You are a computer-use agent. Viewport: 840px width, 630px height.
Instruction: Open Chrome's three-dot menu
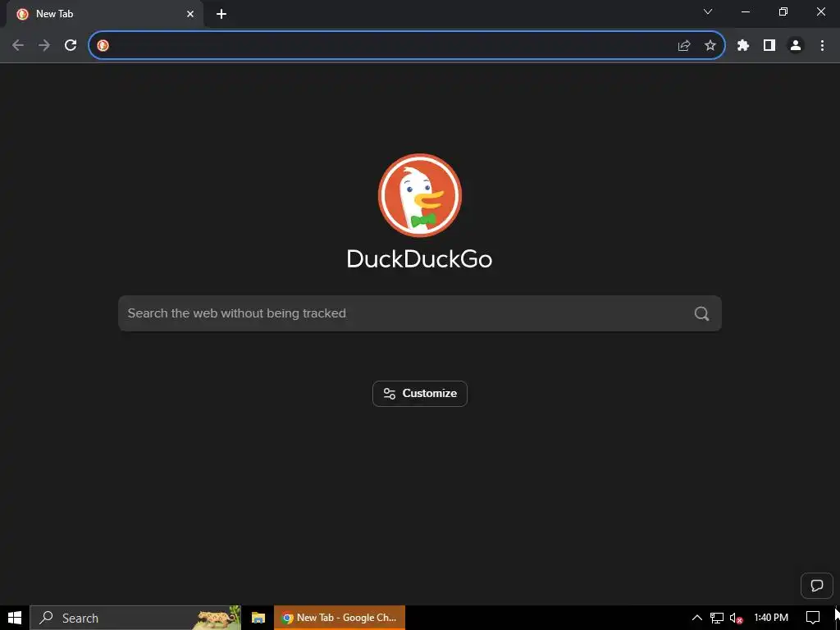tap(822, 46)
